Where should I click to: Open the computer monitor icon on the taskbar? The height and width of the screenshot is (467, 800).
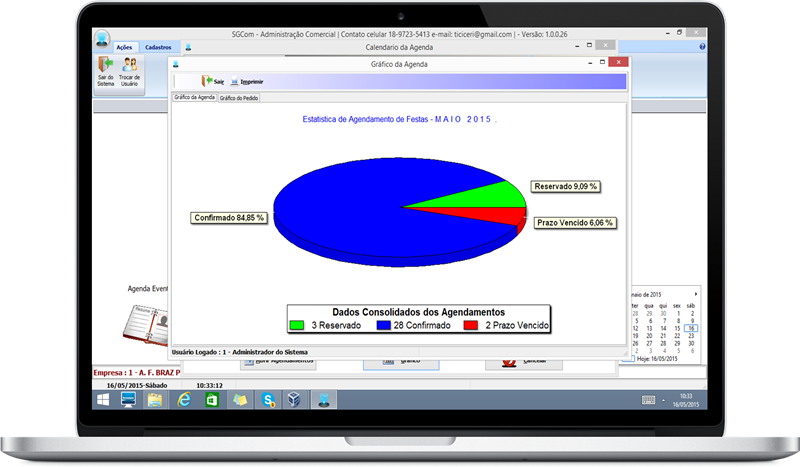tap(128, 400)
